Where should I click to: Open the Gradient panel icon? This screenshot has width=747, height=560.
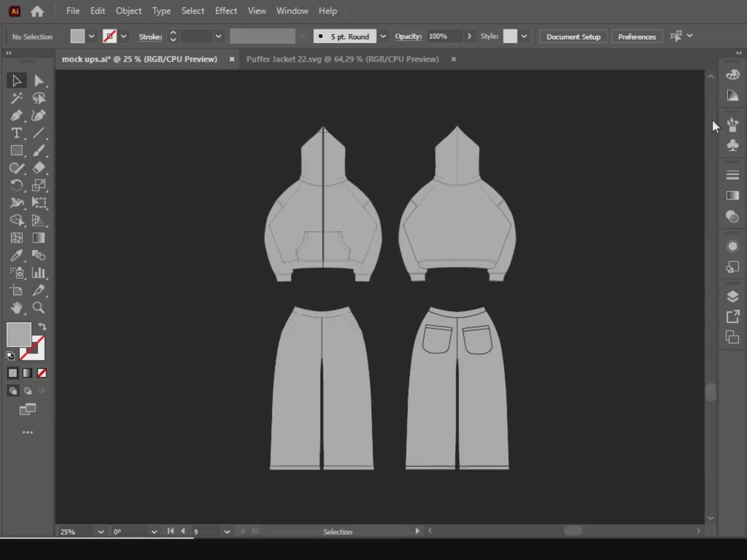[732, 195]
